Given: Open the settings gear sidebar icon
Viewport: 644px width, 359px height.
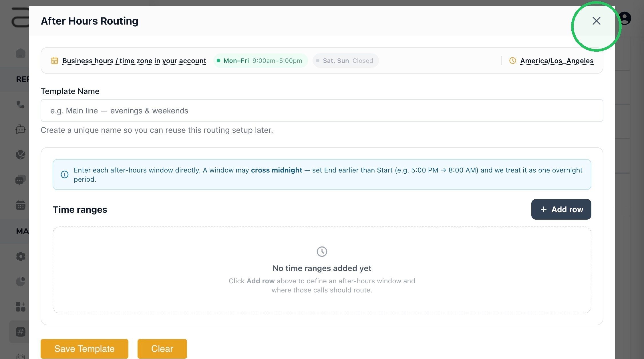Looking at the screenshot, I should coord(21,256).
